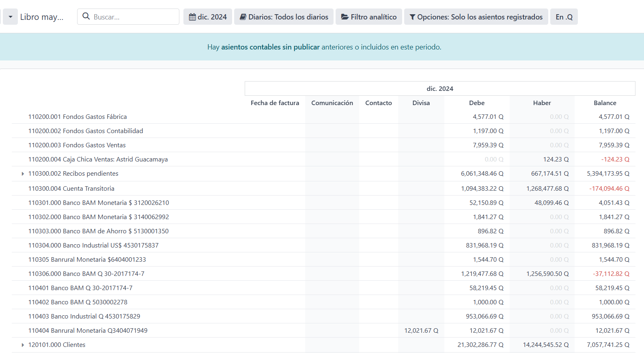Select account 110200.002 Fondos Gastos Contabilidad

[x=86, y=131]
